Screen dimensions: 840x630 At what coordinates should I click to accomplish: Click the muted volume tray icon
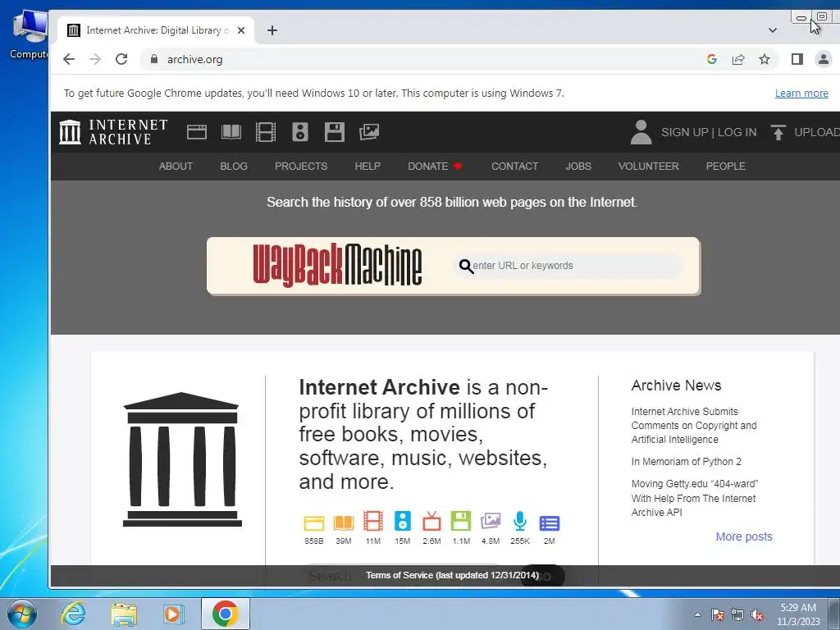(757, 615)
